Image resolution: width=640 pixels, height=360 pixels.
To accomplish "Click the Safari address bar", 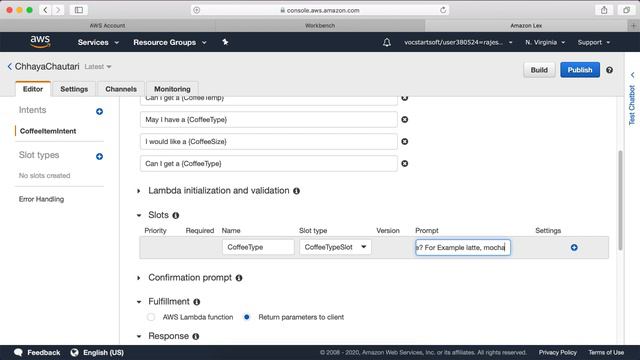I will pos(320,10).
